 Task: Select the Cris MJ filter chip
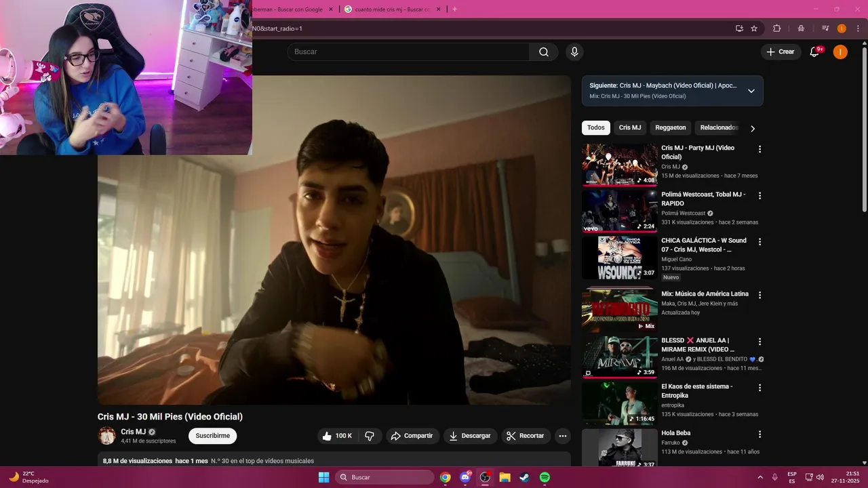(630, 127)
